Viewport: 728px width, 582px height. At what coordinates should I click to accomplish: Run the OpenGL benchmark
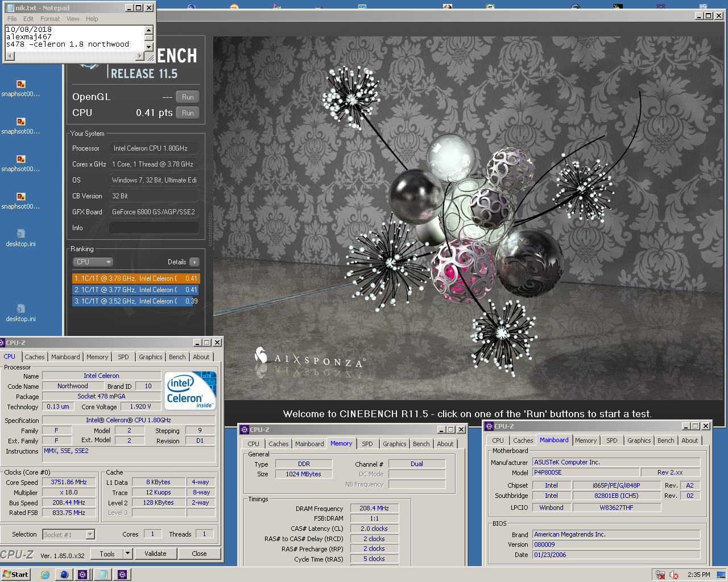(188, 97)
